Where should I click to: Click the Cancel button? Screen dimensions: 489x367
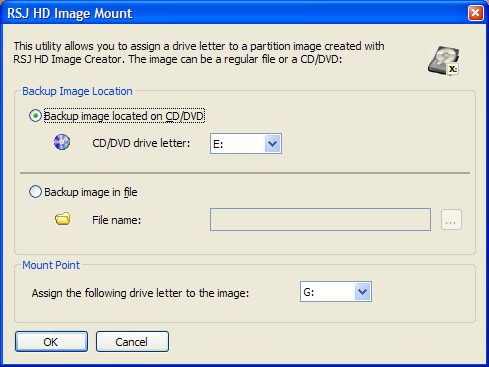click(132, 342)
